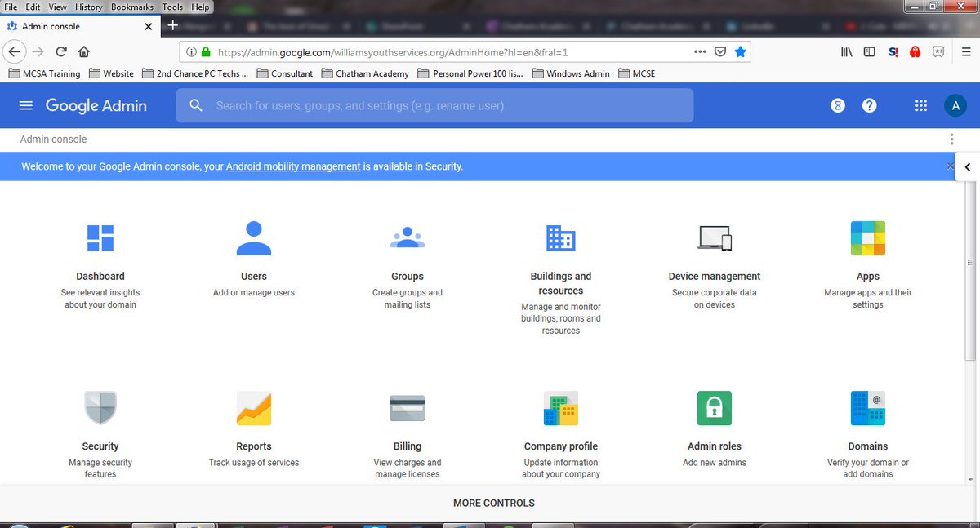Open a new tab with plus button
Image resolution: width=980 pixels, height=528 pixels.
[x=172, y=25]
